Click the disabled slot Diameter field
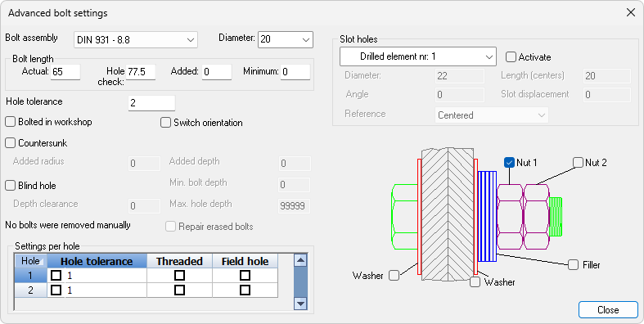 coord(460,76)
